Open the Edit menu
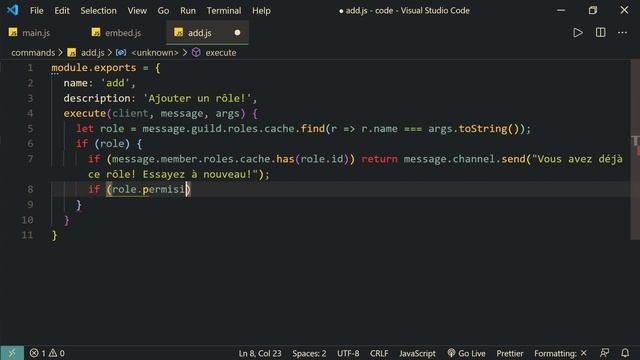Viewport: 640px width, 360px height. click(62, 11)
